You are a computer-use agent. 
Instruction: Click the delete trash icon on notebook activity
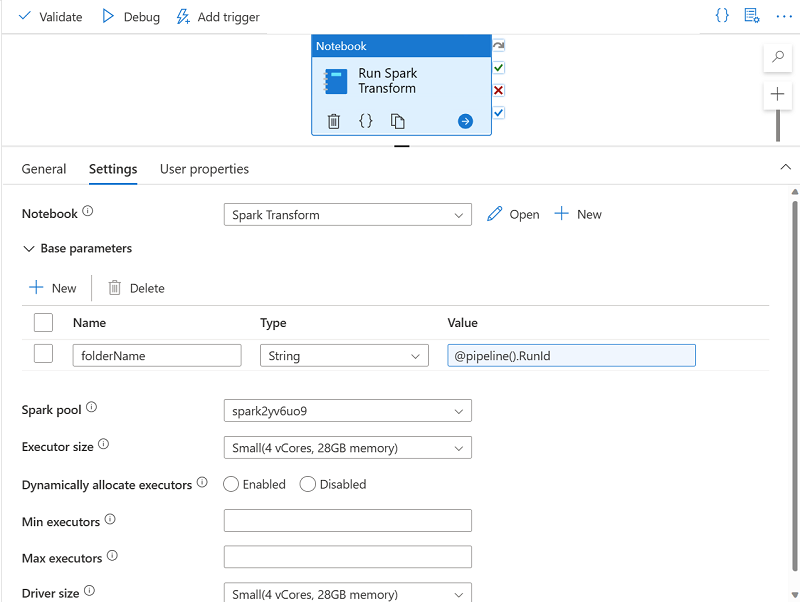[x=334, y=121]
